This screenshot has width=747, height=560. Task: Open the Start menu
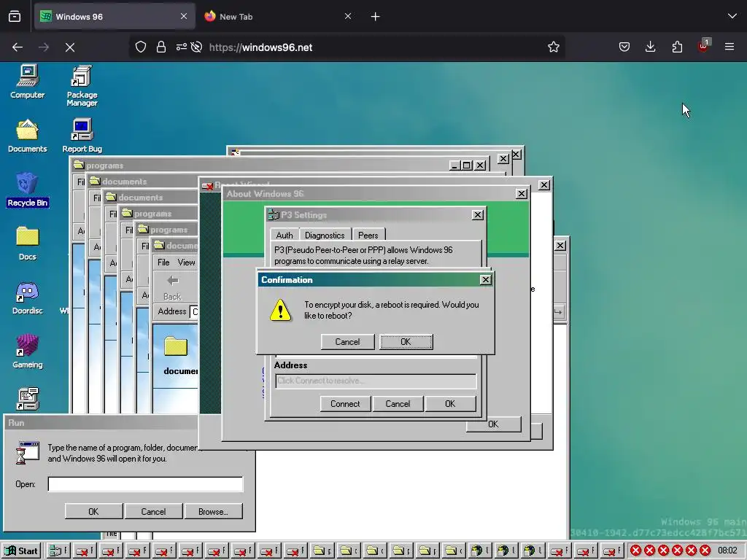click(x=21, y=551)
